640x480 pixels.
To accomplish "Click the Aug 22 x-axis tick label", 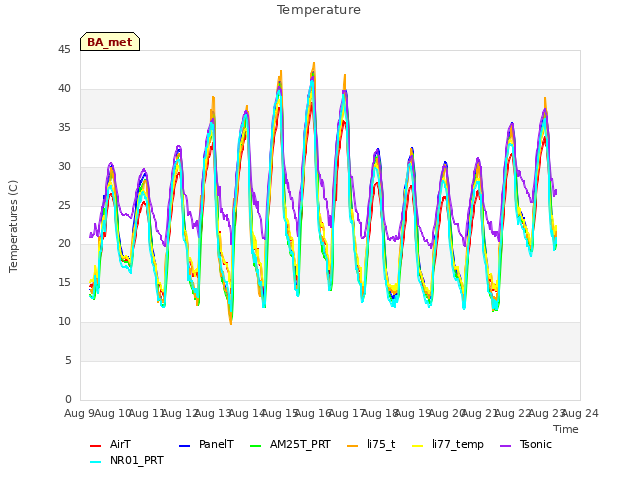I will click(513, 413).
